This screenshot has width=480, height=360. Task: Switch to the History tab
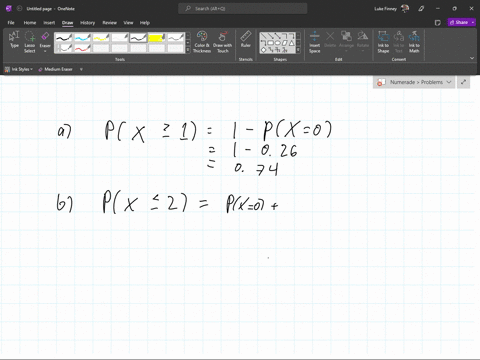pyautogui.click(x=87, y=23)
